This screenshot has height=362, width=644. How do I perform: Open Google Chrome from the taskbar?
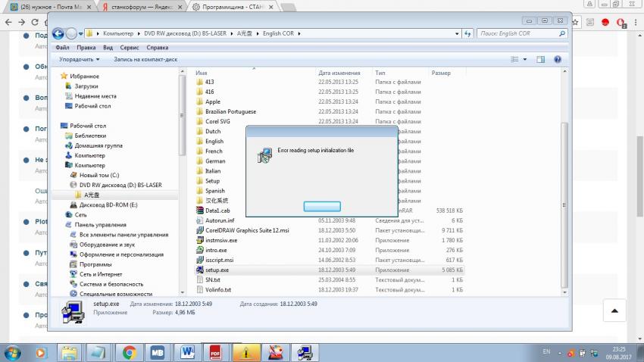130,352
